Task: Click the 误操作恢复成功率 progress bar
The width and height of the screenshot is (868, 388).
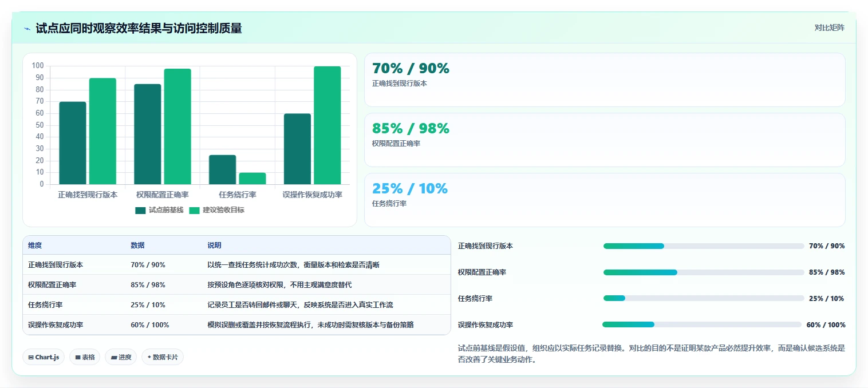Action: coord(702,324)
